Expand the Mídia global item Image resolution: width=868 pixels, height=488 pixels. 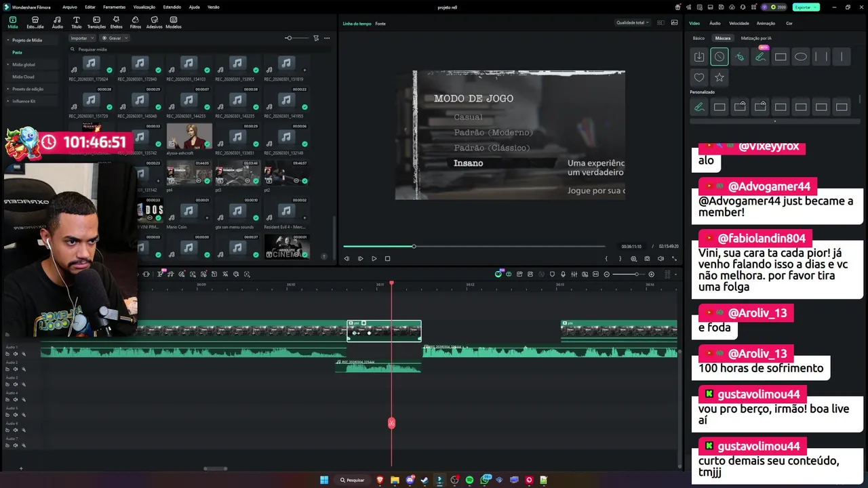8,64
